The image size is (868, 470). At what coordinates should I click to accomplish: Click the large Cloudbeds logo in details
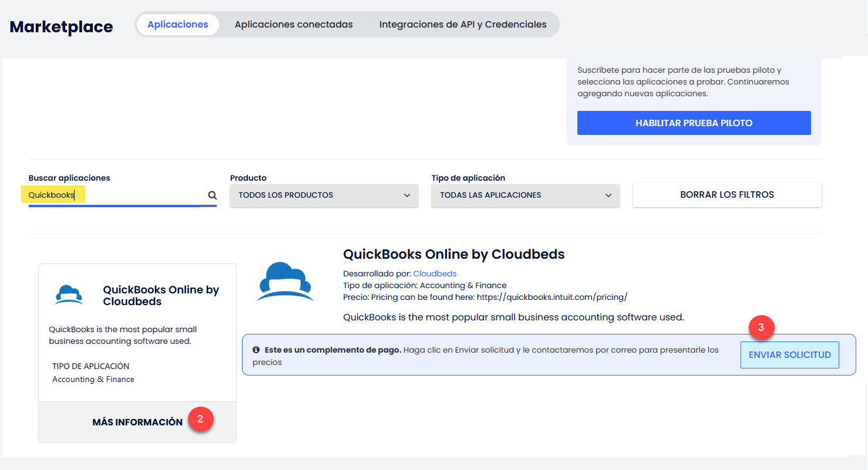point(285,281)
